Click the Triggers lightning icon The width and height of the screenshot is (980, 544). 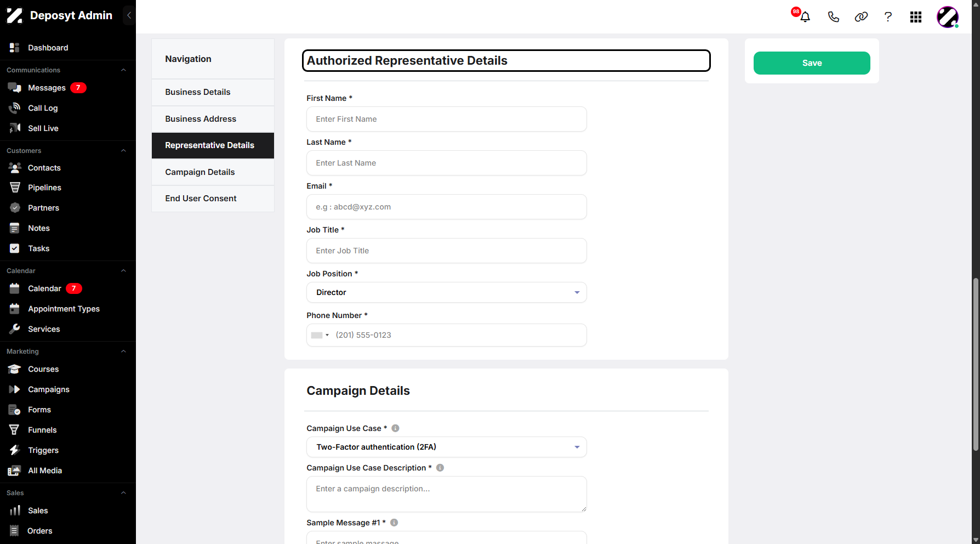(15, 450)
